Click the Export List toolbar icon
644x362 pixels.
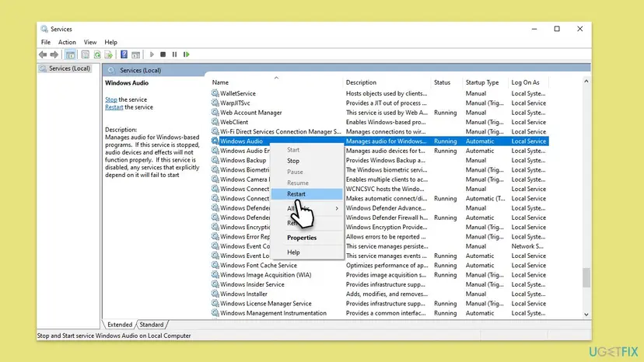click(108, 54)
